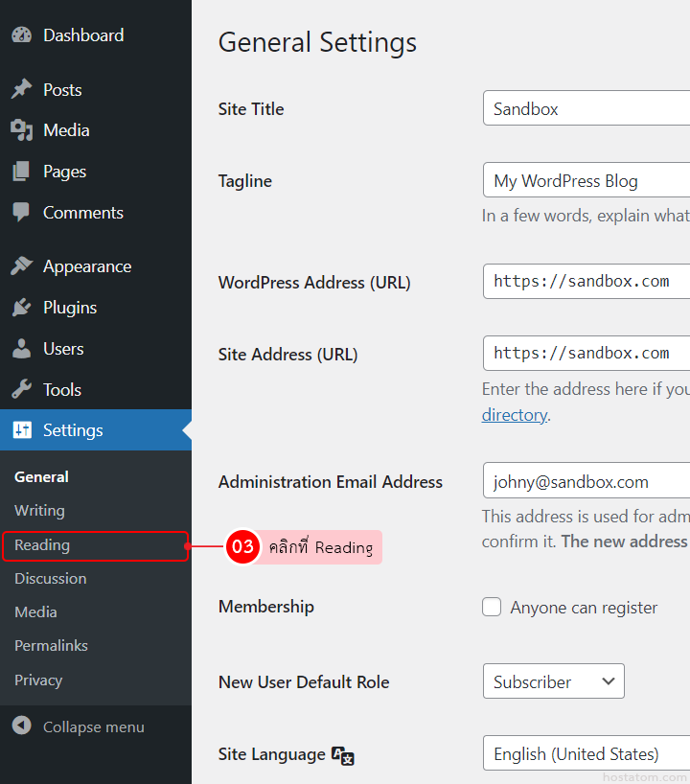The image size is (690, 784).
Task: Go to Permalinks settings
Action: pos(51,646)
